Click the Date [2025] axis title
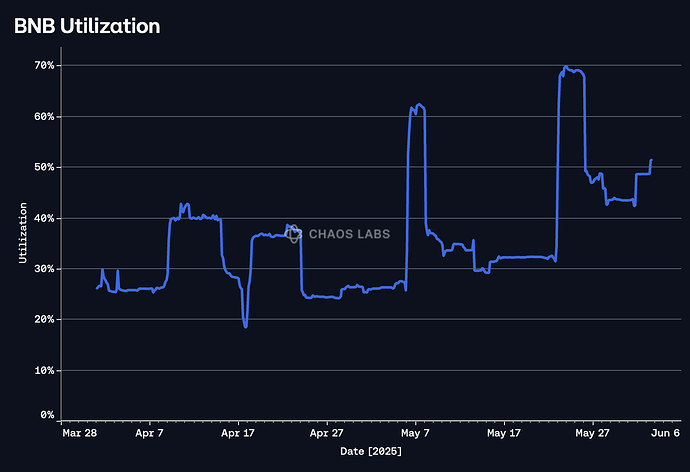 click(x=371, y=451)
